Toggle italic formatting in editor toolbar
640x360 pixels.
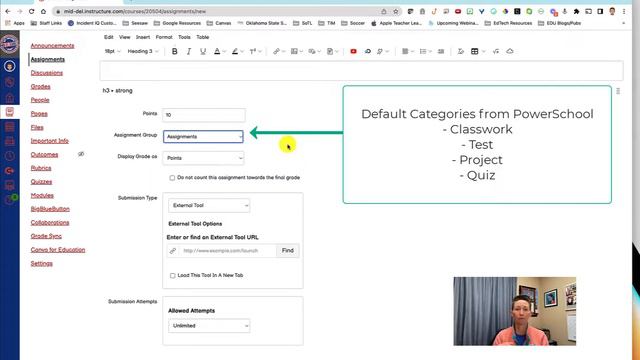pyautogui.click(x=189, y=51)
